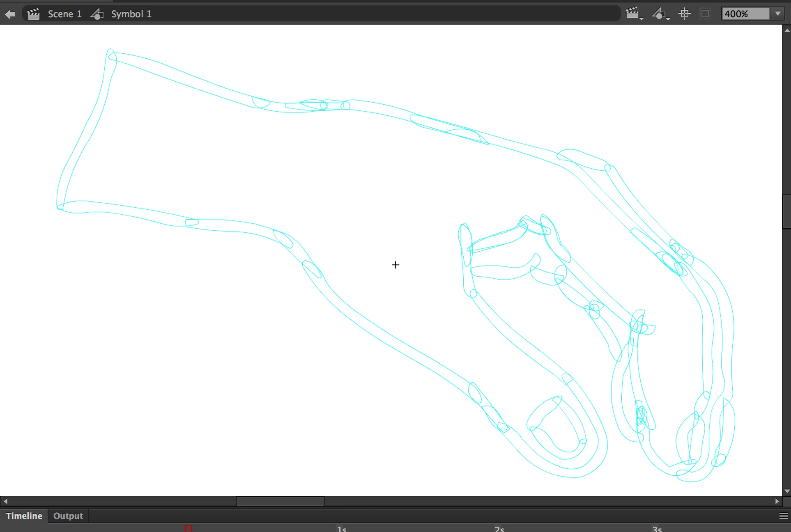Return to Scene 1 in breadcrumb
Image resolution: width=791 pixels, height=532 pixels.
tap(64, 14)
